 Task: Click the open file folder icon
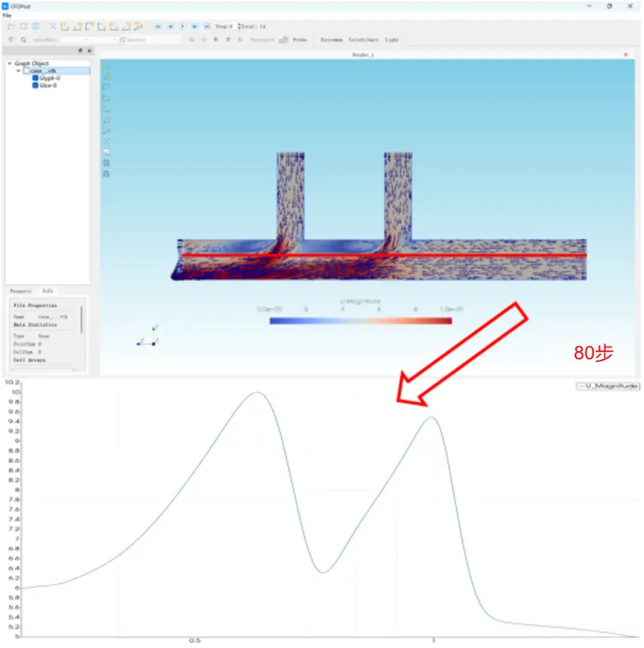pos(11,26)
